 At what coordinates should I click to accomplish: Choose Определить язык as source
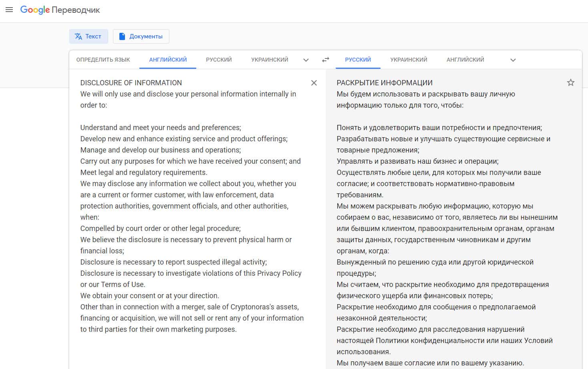coord(103,60)
